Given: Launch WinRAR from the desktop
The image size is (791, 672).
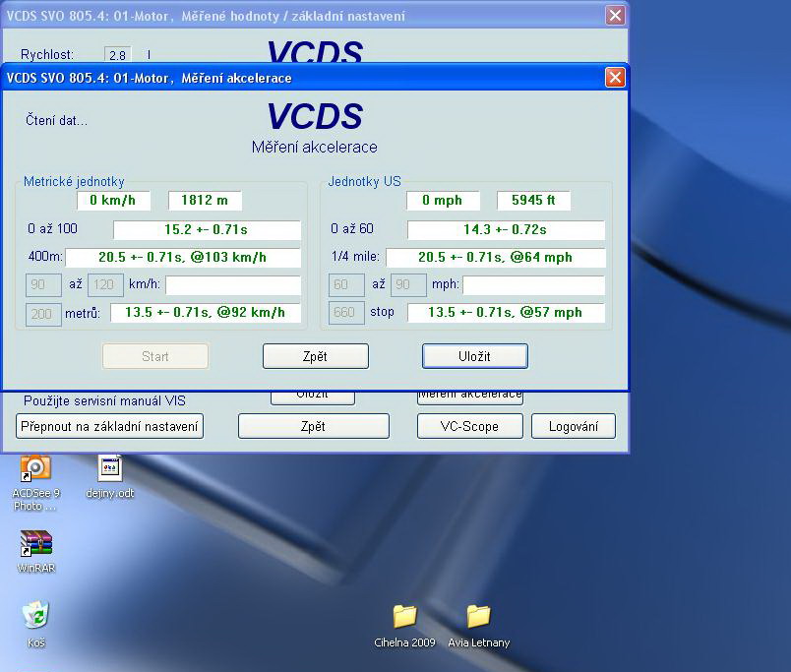Looking at the screenshot, I should (35, 544).
